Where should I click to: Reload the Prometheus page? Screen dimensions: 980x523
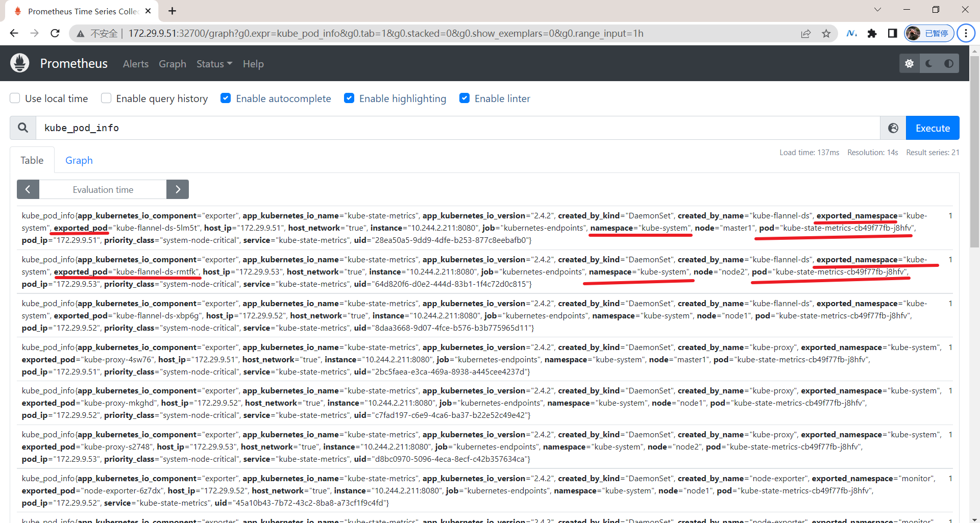click(x=55, y=33)
